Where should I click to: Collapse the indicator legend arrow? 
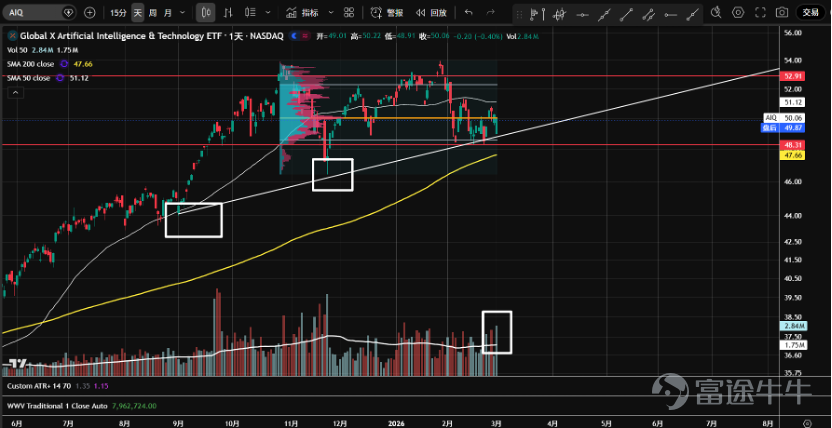[15, 93]
